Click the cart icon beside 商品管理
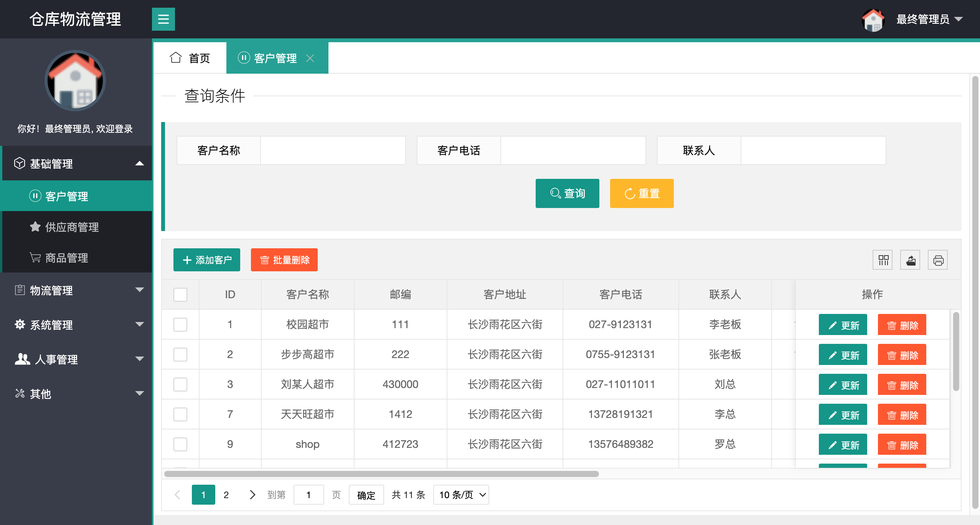 point(35,258)
